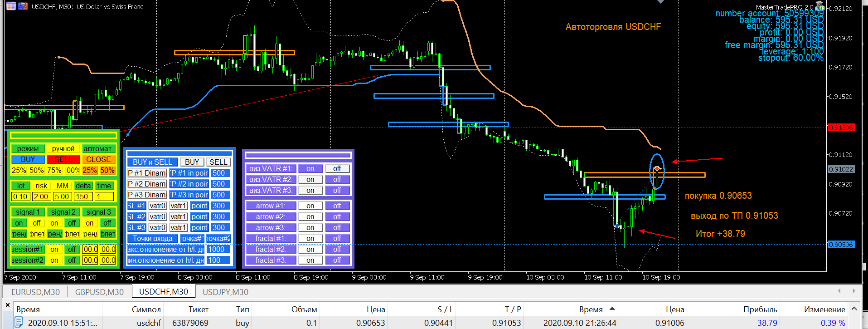Screen dimensions: 868x329
Task: Click the BUY и SELL button
Action: point(153,162)
